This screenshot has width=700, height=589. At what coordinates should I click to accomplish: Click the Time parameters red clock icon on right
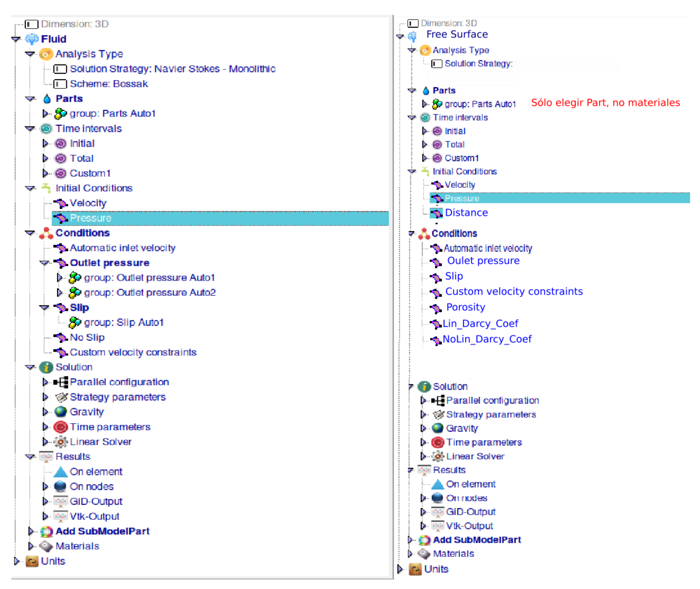[x=438, y=442]
